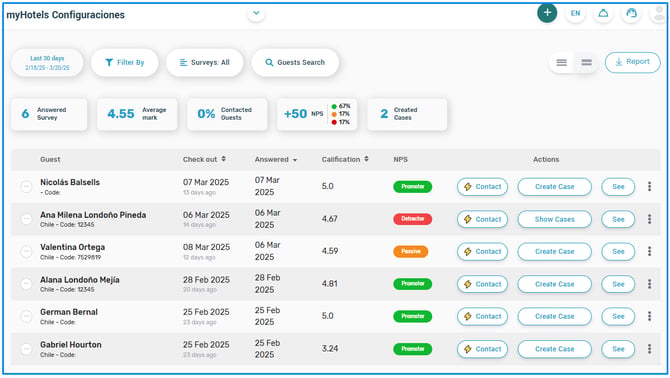Screen dimensions: 670x378
Task: Create Case for Valentina Ortega
Action: click(x=555, y=252)
